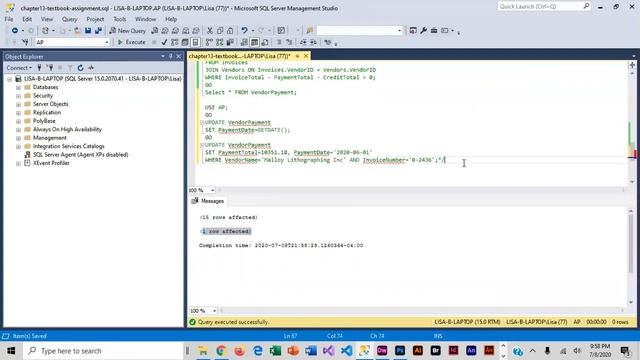Open the Help menu
This screenshot has height=360, width=640.
point(171,19)
